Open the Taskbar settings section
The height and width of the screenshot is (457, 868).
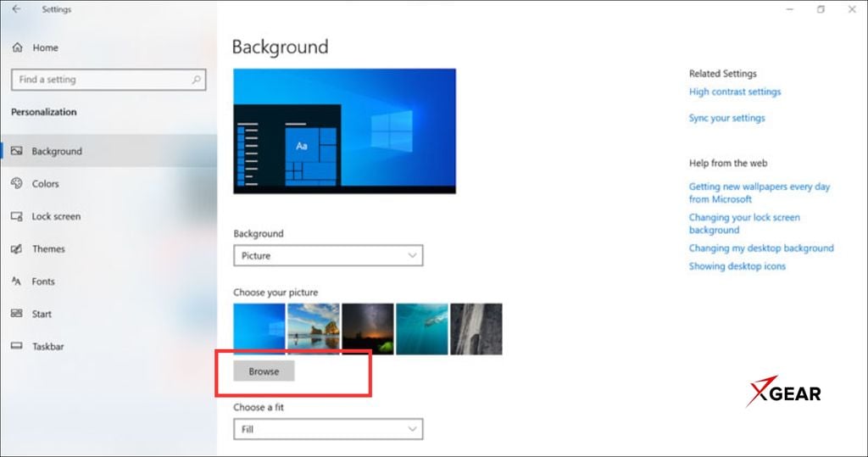pyautogui.click(x=108, y=346)
